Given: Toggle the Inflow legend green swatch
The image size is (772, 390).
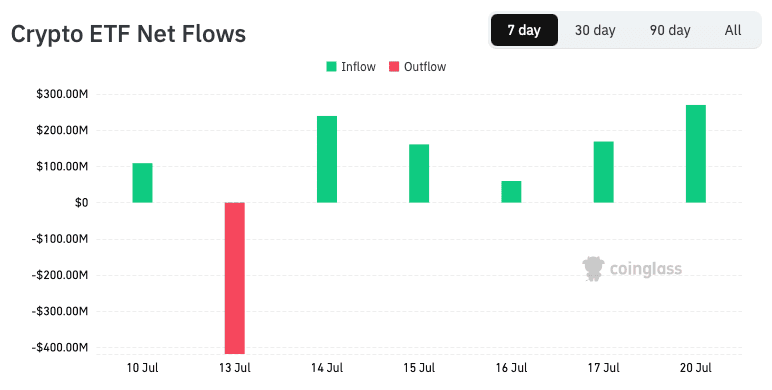Looking at the screenshot, I should [331, 66].
